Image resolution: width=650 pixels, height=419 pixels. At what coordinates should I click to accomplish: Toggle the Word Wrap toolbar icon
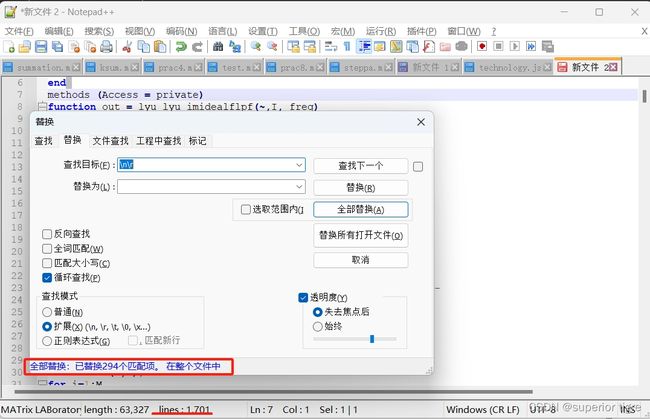pos(331,47)
